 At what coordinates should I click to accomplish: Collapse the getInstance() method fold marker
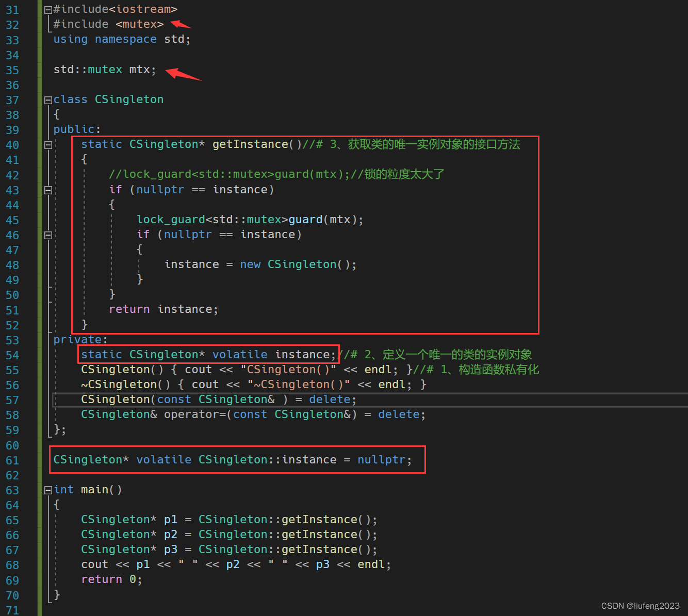pyautogui.click(x=48, y=145)
